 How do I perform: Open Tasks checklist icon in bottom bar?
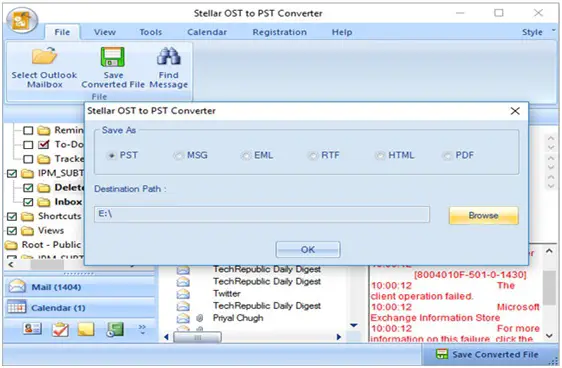coord(60,329)
